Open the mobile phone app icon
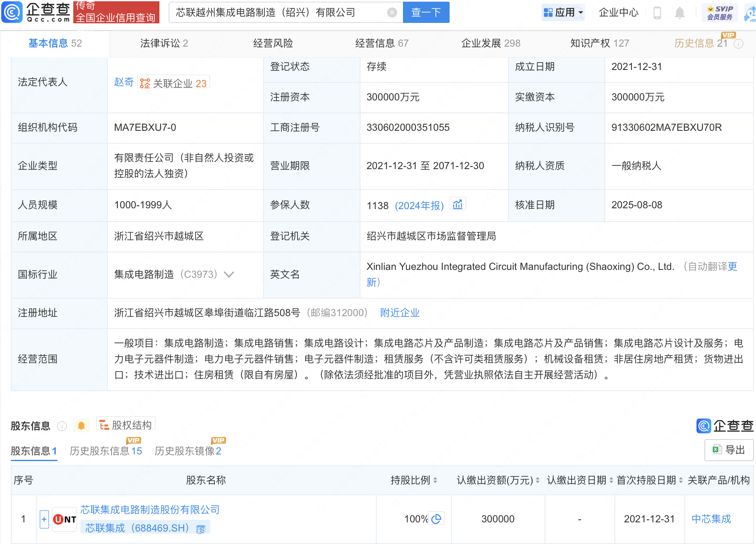Screen dimensions: 756x544 (657, 12)
